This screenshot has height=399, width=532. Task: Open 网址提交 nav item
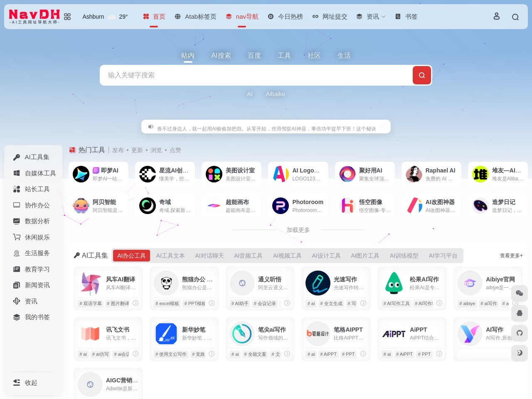click(330, 17)
